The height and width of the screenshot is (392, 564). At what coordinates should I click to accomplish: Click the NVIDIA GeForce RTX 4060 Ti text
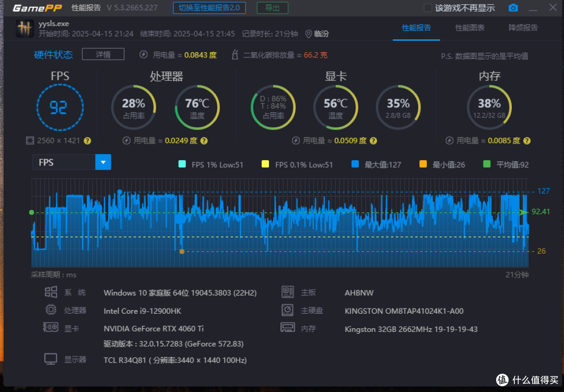pos(154,328)
